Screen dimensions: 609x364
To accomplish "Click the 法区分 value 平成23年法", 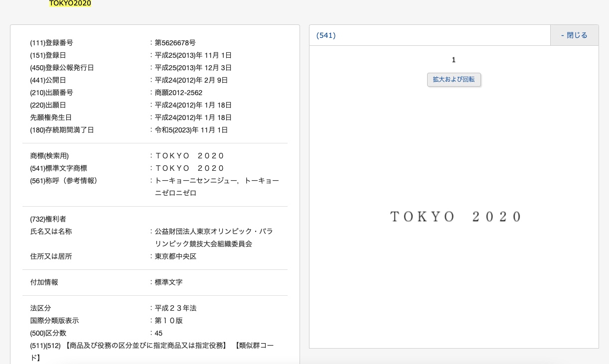I will click(x=175, y=308).
